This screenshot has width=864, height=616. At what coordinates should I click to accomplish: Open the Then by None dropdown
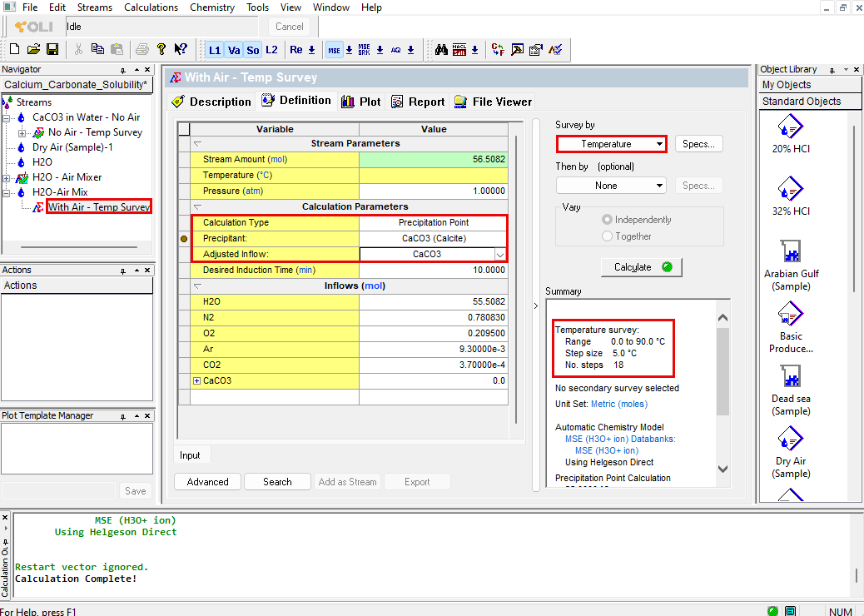pos(611,186)
